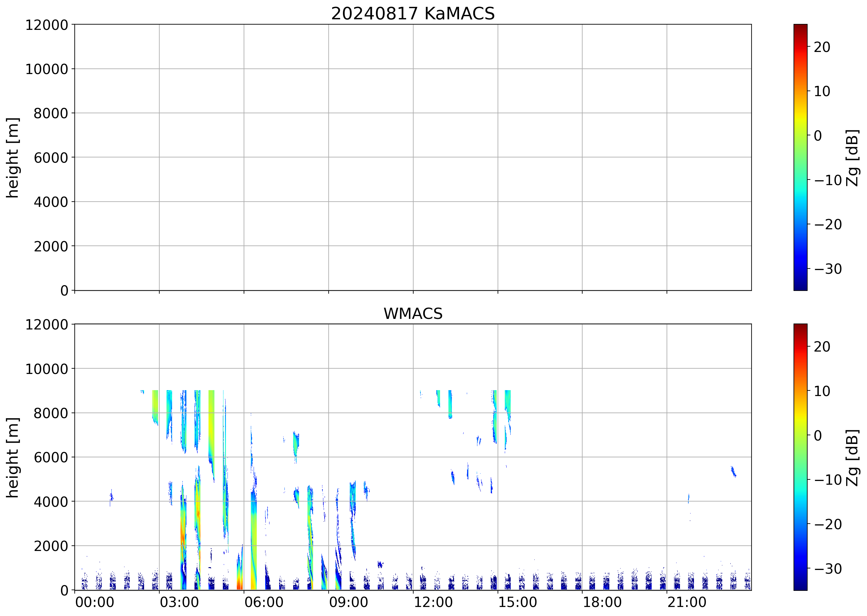867x616 pixels.
Task: Click the height [m] label of the top plot
Action: (x=12, y=157)
